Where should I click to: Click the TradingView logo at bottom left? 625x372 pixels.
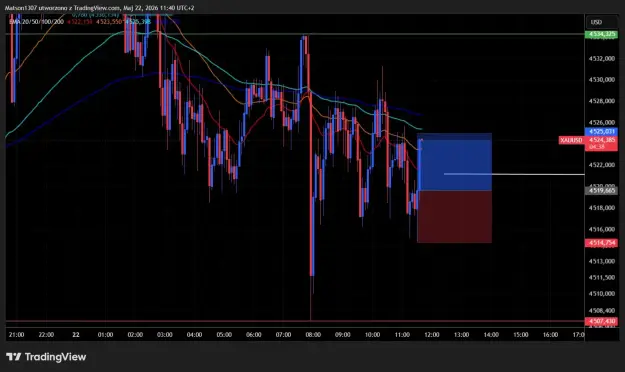tap(46, 357)
